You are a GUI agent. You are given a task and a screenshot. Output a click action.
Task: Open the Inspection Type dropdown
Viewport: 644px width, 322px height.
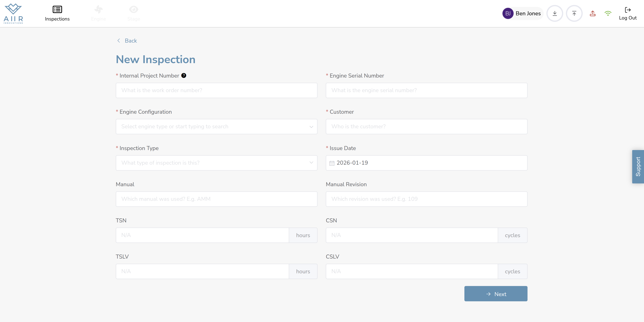point(216,163)
